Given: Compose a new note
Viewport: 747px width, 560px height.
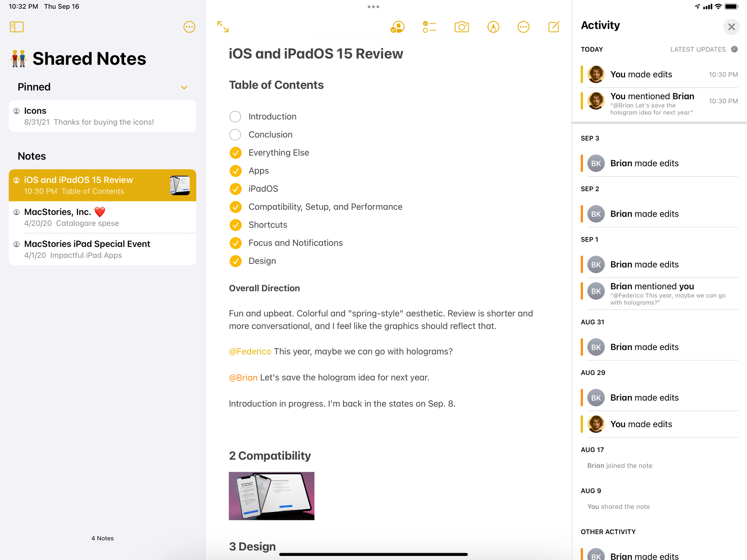Looking at the screenshot, I should point(554,27).
